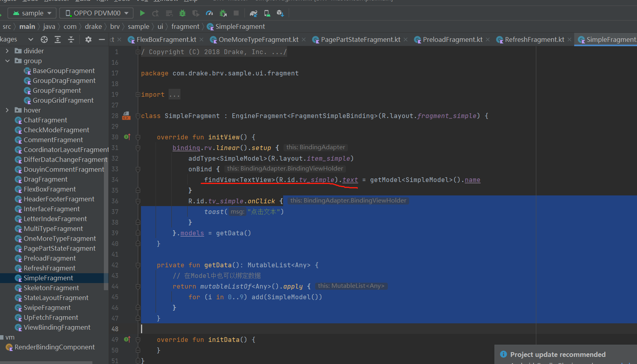Click Apply Changes and Restart Activity icon
This screenshot has width=637, height=364.
(156, 13)
